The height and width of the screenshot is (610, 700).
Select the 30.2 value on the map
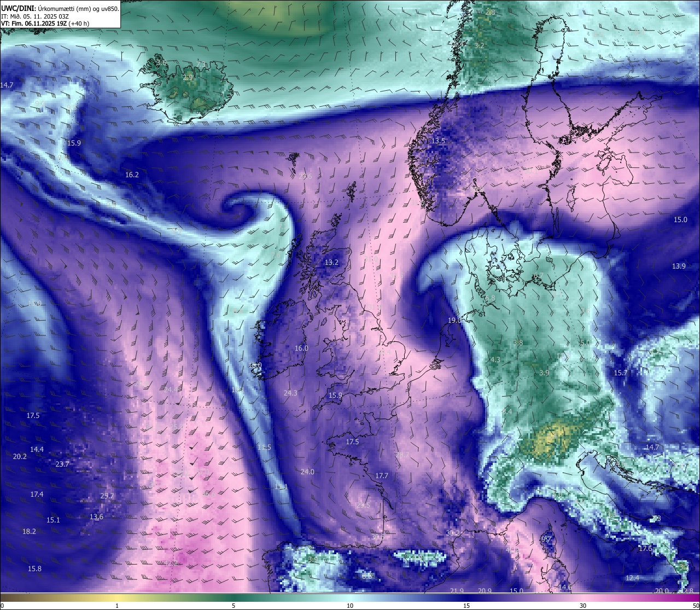pyautogui.click(x=453, y=533)
